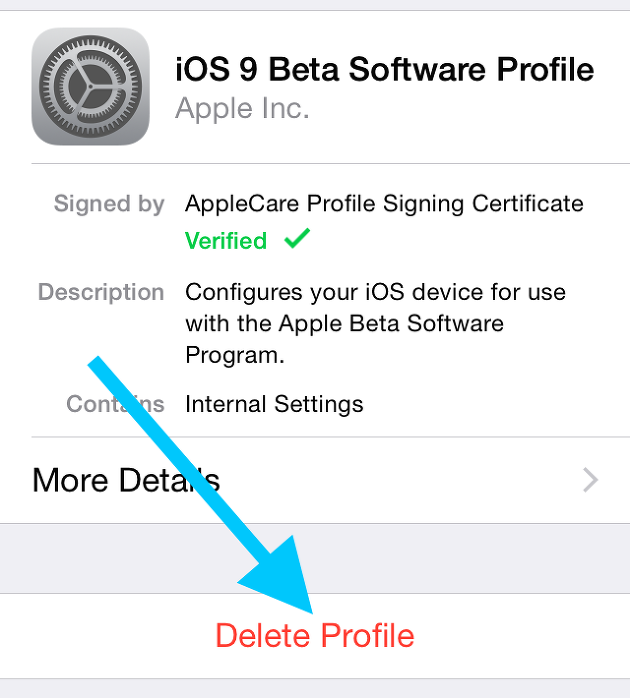Image resolution: width=630 pixels, height=698 pixels.
Task: Tap Delete Profile
Action: tap(315, 635)
